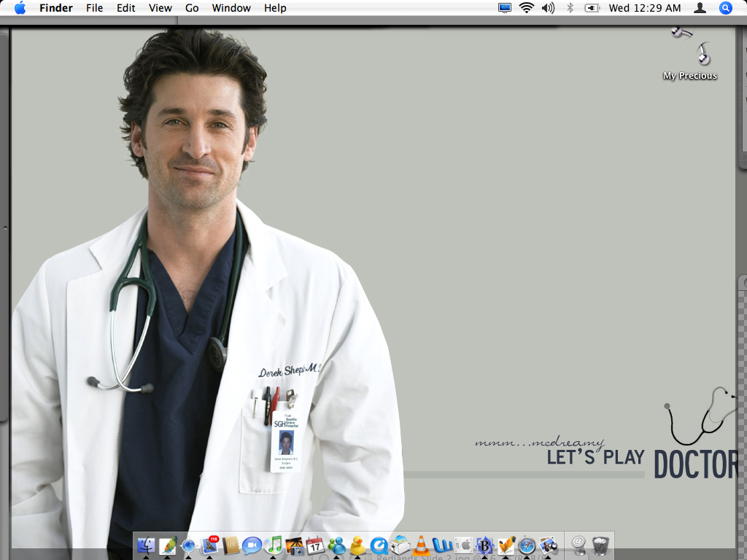Open the Edit menu

(125, 8)
